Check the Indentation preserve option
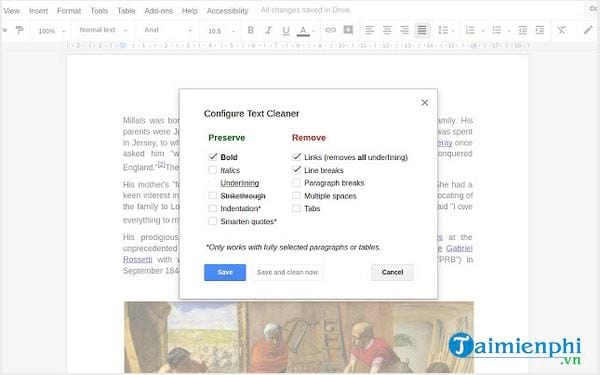600x375 pixels. pos(212,209)
